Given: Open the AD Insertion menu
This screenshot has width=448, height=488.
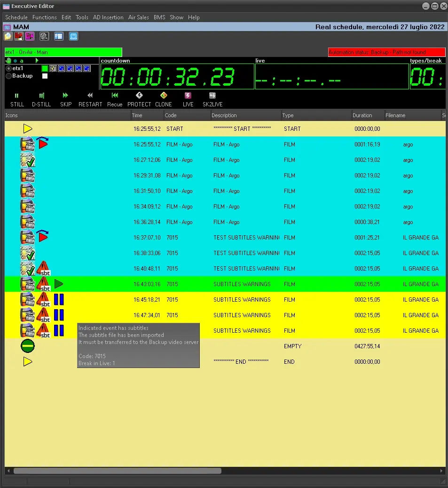Looking at the screenshot, I should [x=108, y=17].
